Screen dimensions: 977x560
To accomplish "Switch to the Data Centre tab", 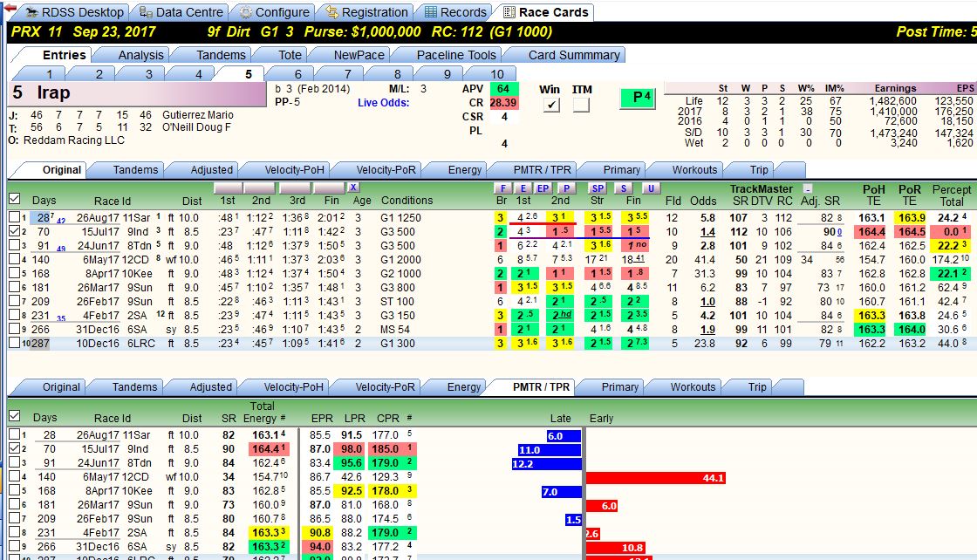I will pos(181,12).
